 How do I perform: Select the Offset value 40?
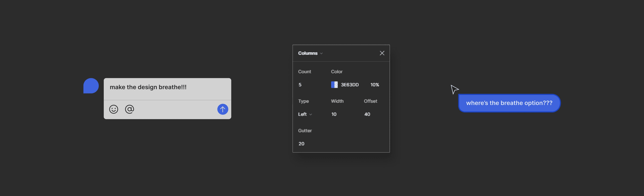[367, 114]
